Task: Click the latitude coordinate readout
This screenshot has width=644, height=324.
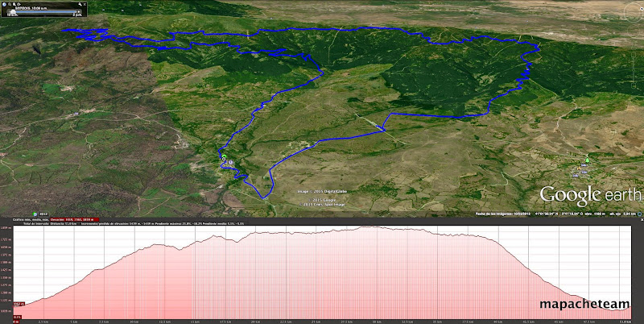Action: click(547, 214)
